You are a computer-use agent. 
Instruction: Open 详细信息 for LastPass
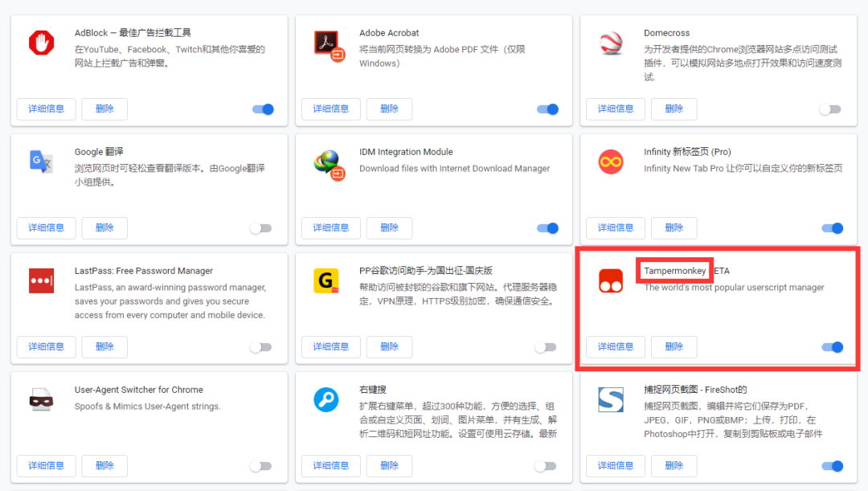(x=47, y=347)
